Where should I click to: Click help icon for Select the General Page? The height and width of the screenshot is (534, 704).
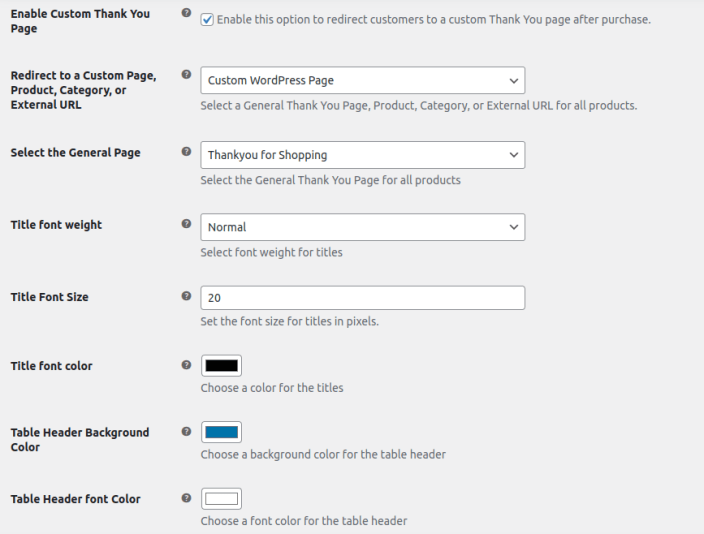pyautogui.click(x=187, y=152)
